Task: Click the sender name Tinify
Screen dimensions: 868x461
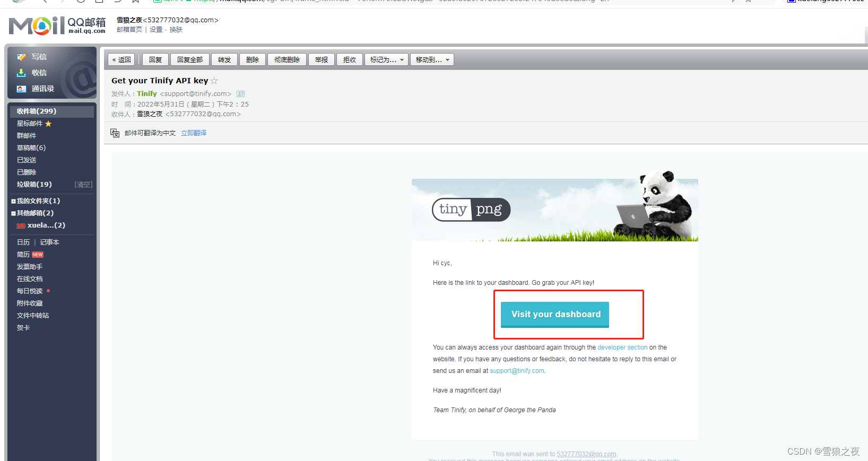Action: click(147, 94)
